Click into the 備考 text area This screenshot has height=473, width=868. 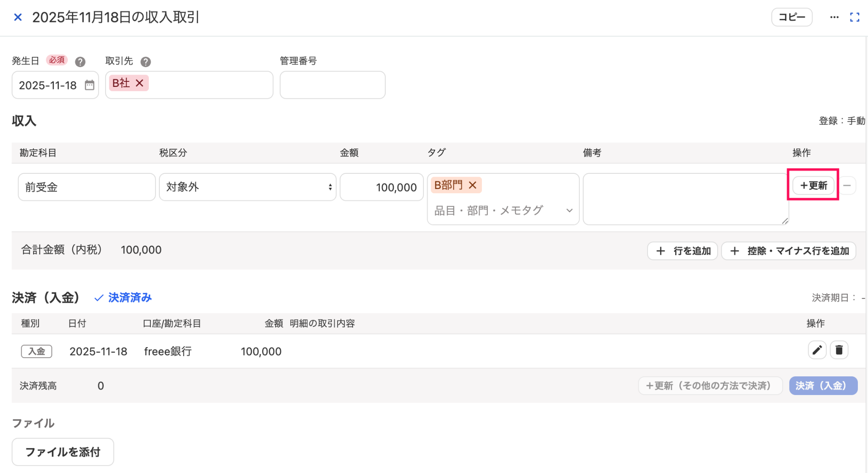[685, 199]
